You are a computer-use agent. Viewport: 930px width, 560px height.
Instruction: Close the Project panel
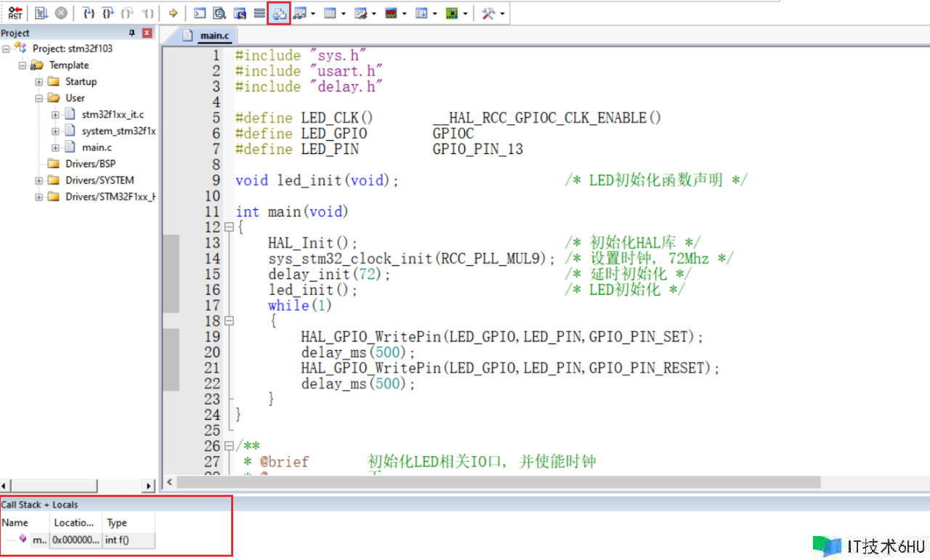[147, 33]
